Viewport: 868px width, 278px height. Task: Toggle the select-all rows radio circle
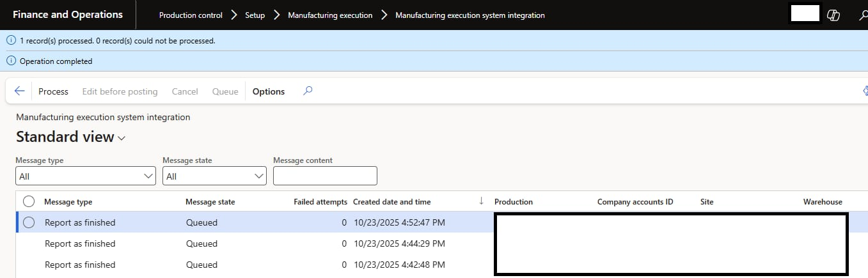coord(29,201)
